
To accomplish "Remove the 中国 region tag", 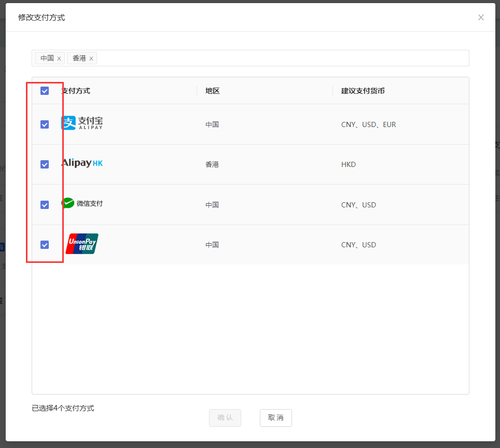I will click(x=59, y=59).
